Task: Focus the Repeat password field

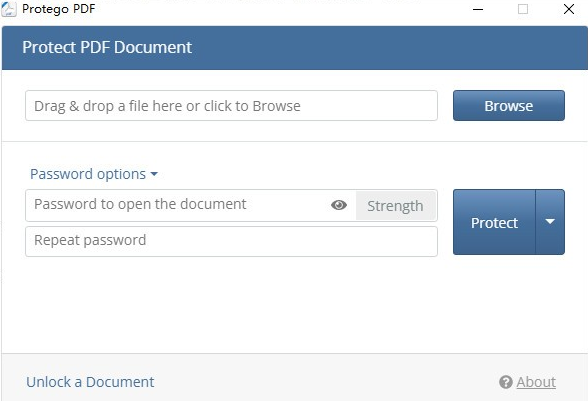Action: tap(231, 242)
